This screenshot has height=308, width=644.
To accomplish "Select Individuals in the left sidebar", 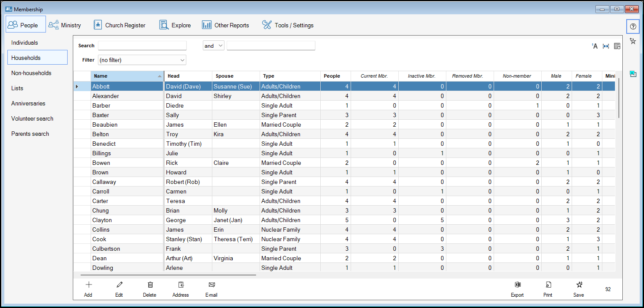I will coord(25,43).
